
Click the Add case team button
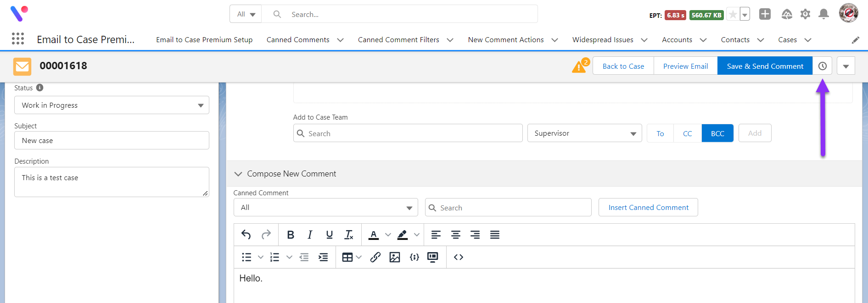click(755, 133)
